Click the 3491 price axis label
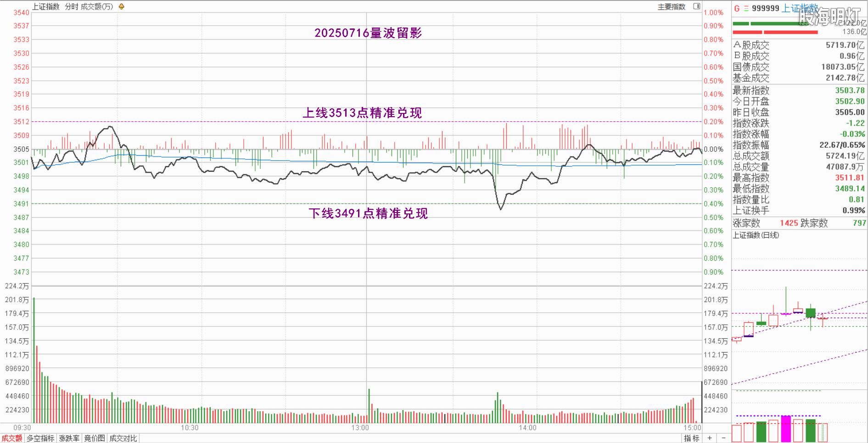868x443 pixels. point(21,204)
